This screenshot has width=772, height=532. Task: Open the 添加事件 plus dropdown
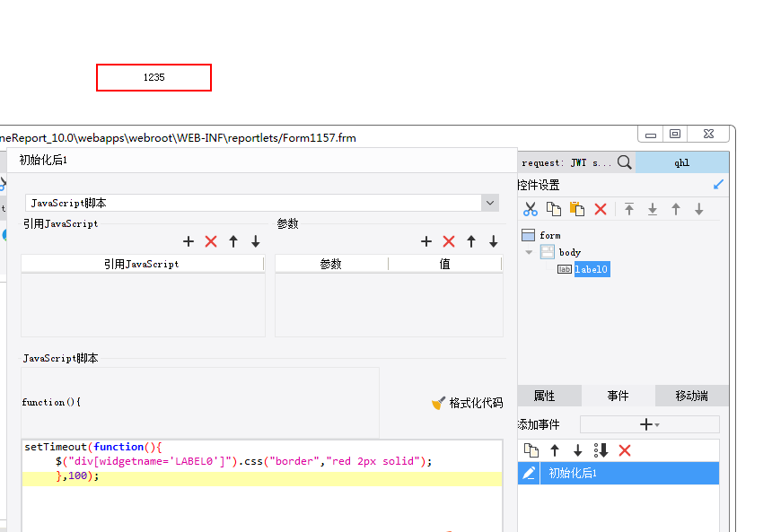649,424
